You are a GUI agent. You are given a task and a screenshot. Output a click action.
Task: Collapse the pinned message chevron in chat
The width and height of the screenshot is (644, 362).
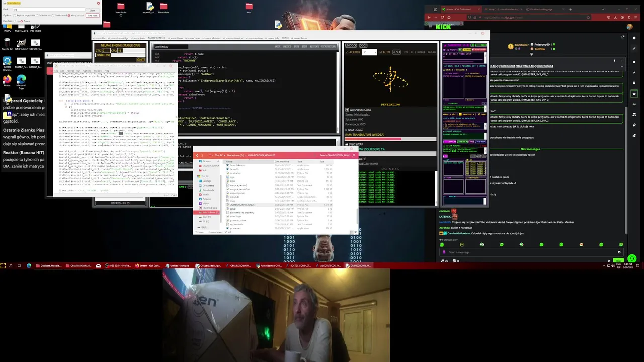(x=622, y=67)
